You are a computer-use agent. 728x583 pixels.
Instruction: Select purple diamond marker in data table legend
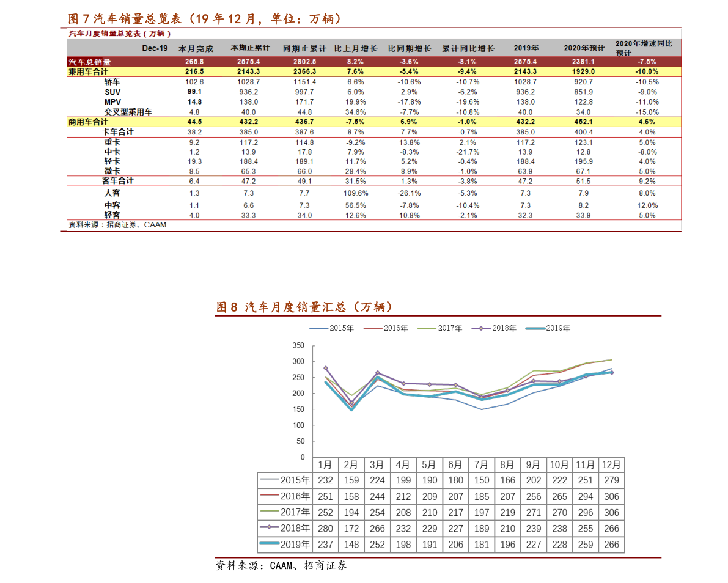click(269, 527)
